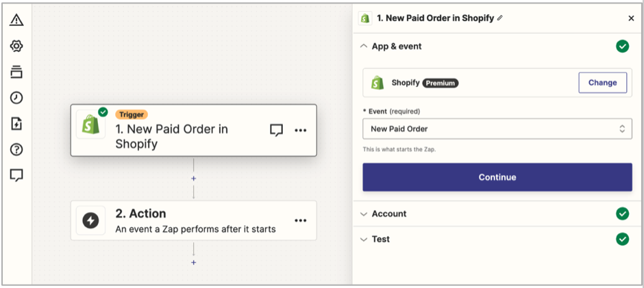Click the Change app button

[602, 83]
